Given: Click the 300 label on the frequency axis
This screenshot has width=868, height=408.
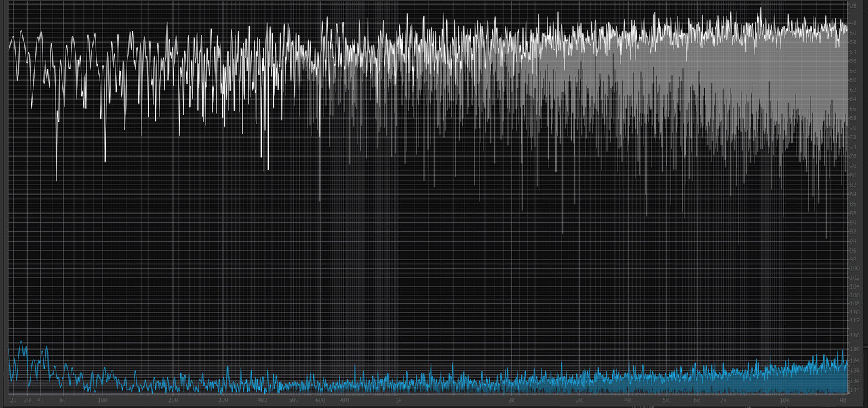Looking at the screenshot, I should [x=223, y=401].
